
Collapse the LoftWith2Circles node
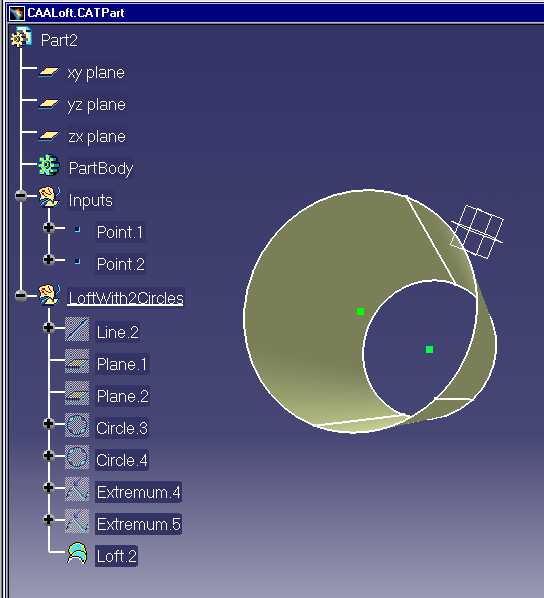(x=21, y=295)
